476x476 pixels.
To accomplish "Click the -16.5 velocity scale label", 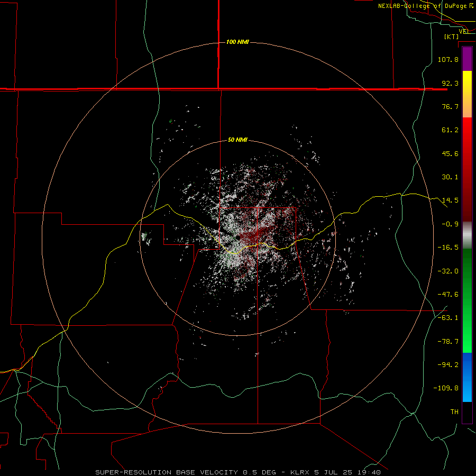I will 448,248.
